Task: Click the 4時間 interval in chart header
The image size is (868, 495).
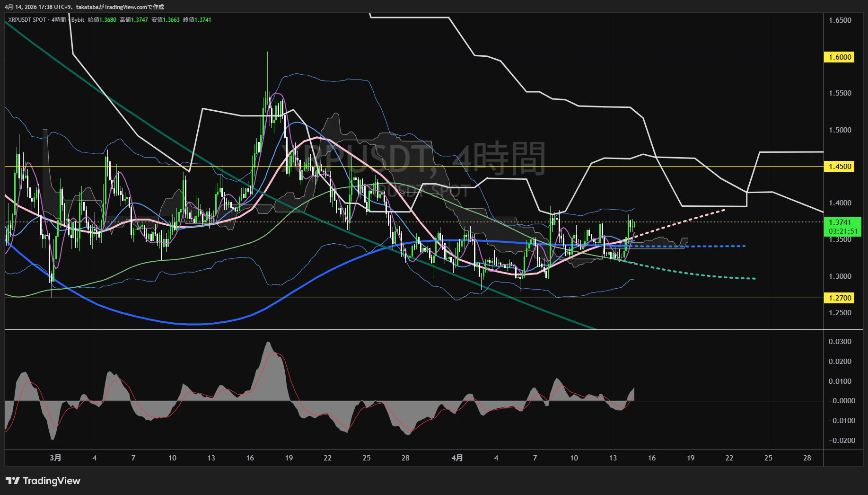Action: point(59,20)
